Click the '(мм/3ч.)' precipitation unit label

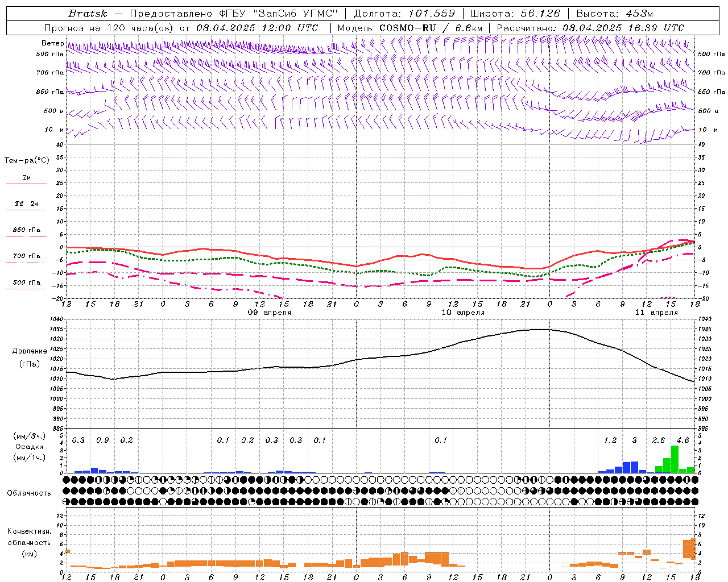pos(30,436)
